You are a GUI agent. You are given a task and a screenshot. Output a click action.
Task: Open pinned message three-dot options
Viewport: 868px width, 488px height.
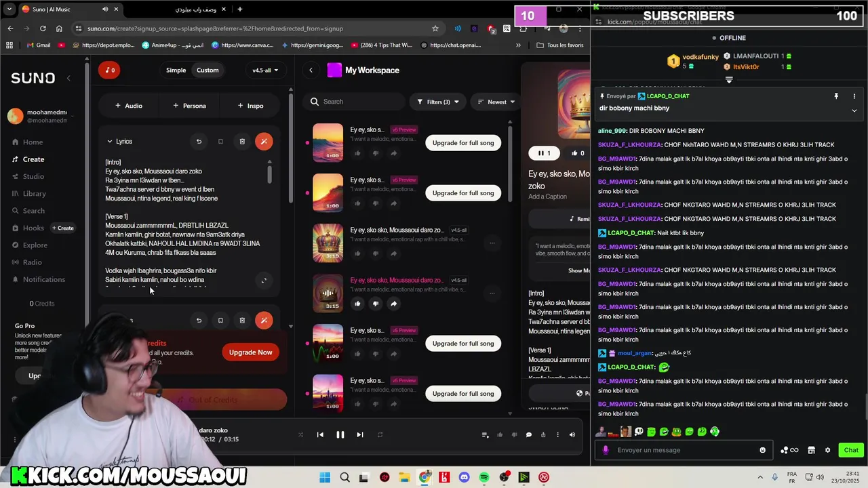pos(854,96)
